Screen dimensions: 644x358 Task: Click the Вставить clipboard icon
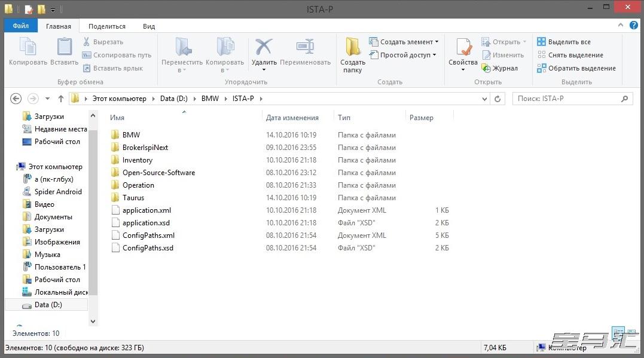(x=64, y=47)
